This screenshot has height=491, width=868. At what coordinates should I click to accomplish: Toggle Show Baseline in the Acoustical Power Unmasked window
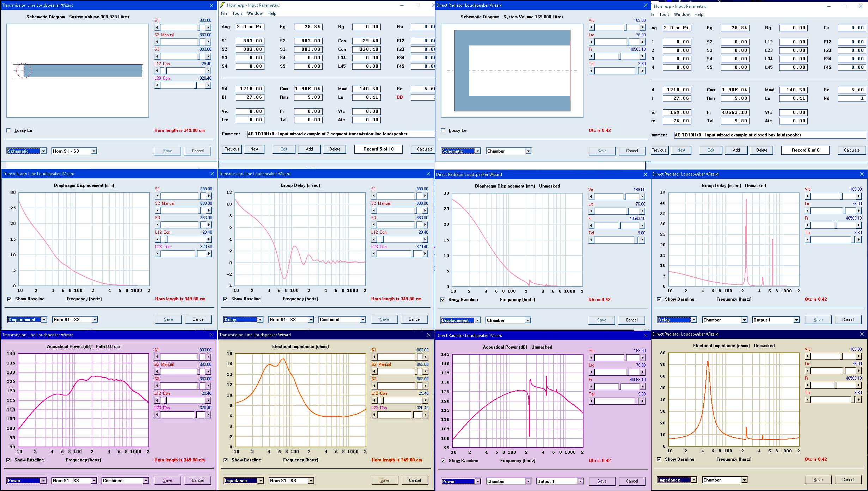pos(443,461)
